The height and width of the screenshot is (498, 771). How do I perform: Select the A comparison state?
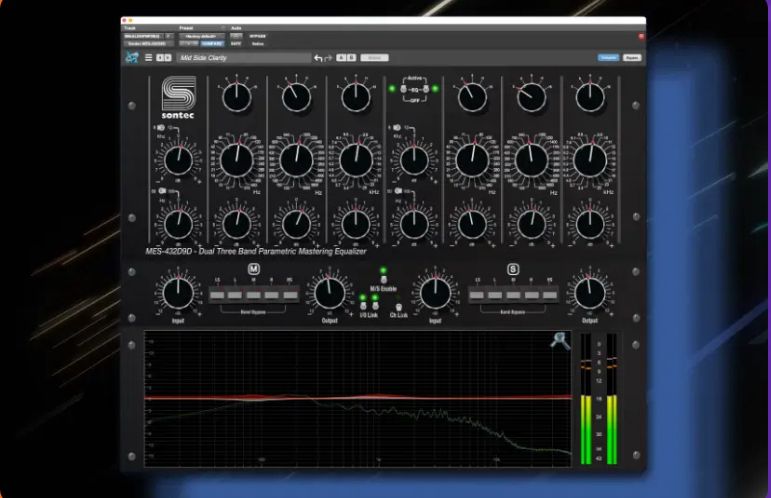pos(340,59)
